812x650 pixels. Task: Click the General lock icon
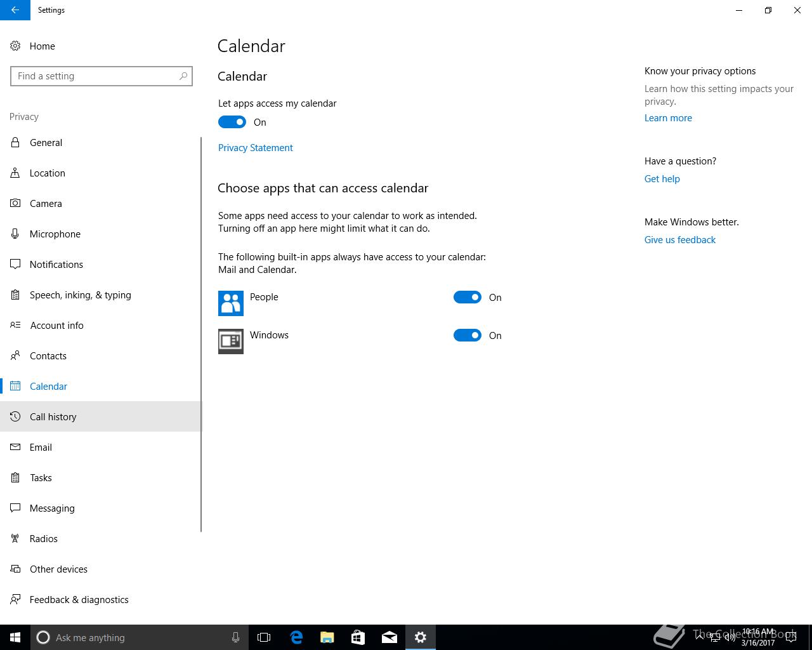[x=15, y=142]
